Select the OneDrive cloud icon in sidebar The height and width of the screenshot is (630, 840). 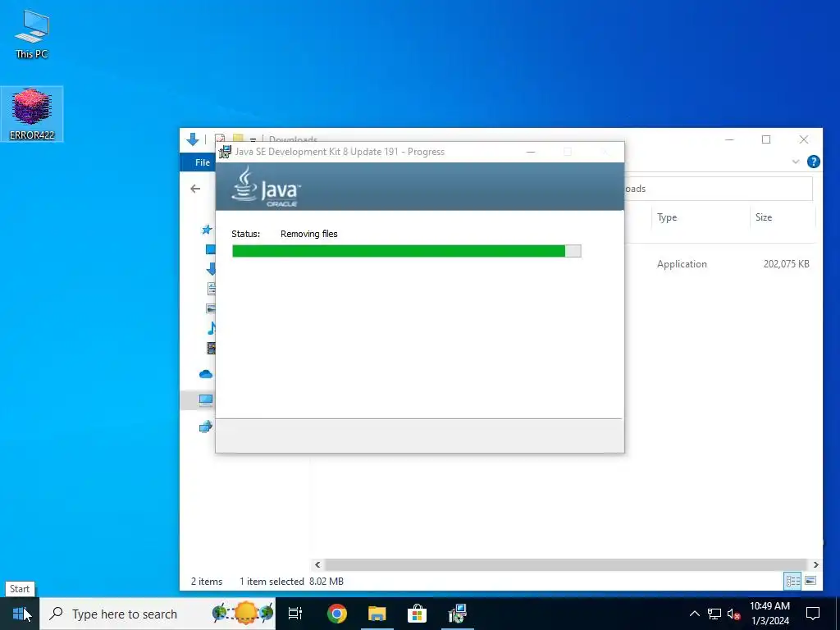[x=206, y=374]
